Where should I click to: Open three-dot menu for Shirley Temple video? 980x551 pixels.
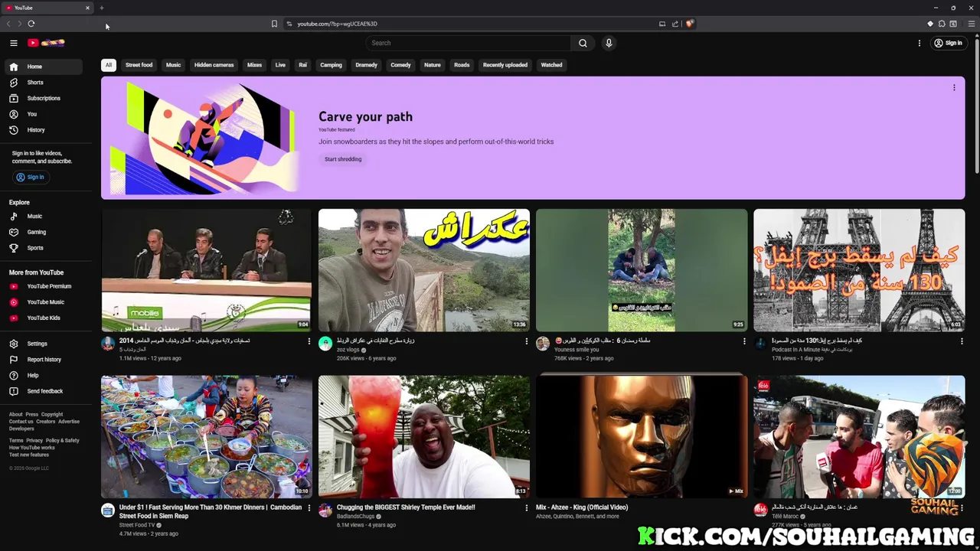click(x=526, y=507)
